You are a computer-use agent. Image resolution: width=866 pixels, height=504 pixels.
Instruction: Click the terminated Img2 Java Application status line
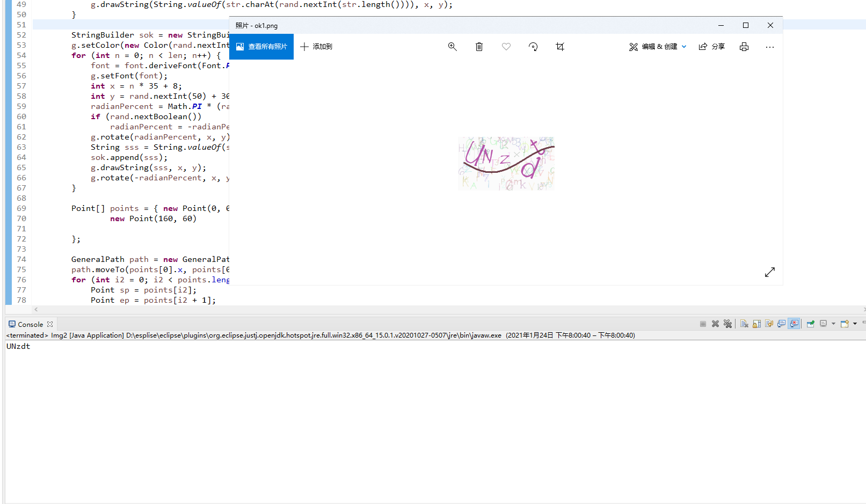[321, 335]
